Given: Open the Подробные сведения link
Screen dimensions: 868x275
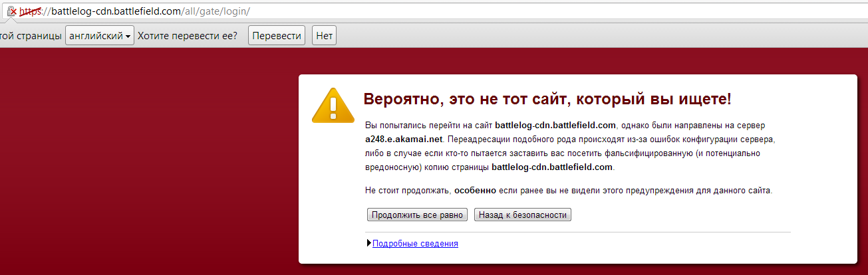Looking at the screenshot, I should (415, 243).
